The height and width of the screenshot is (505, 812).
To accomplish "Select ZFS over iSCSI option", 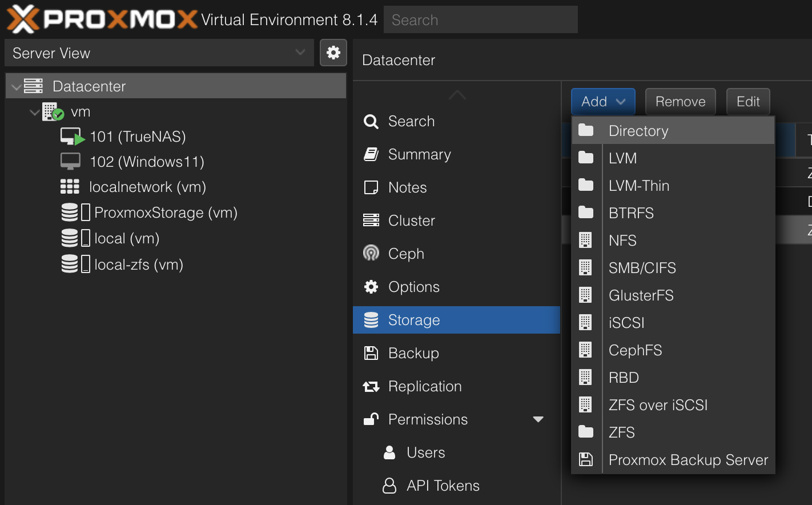I will coord(674,405).
